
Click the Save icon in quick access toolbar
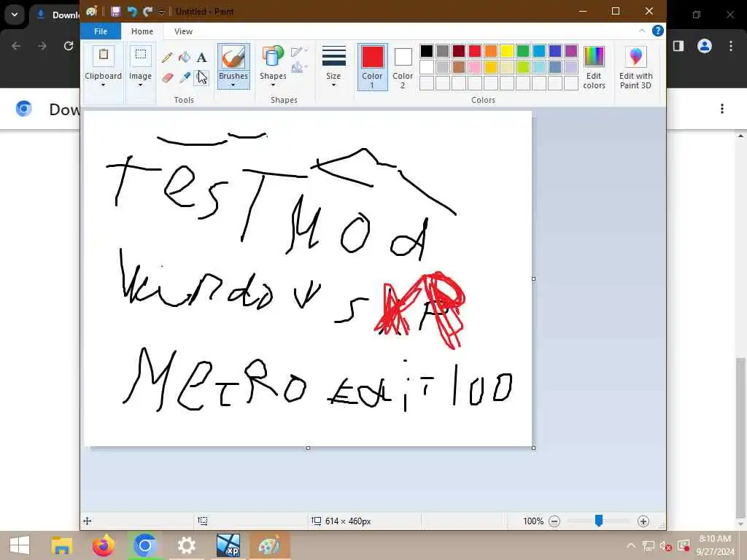point(115,12)
